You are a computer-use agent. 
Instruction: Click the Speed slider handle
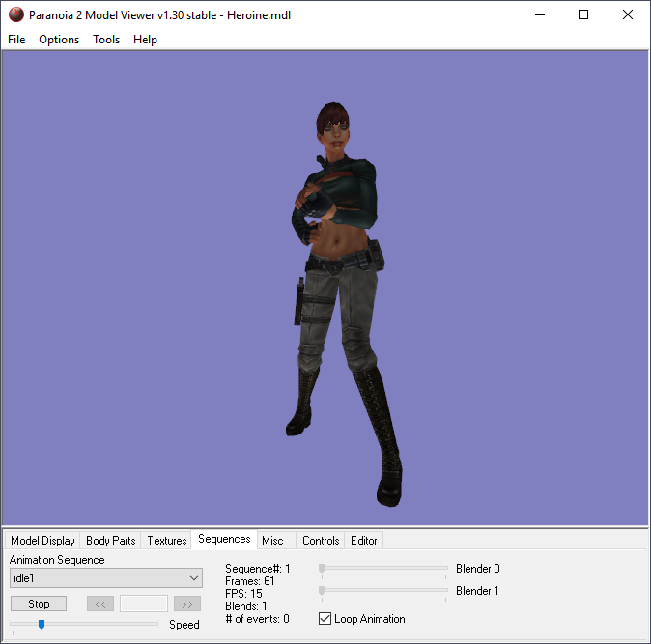tap(42, 624)
